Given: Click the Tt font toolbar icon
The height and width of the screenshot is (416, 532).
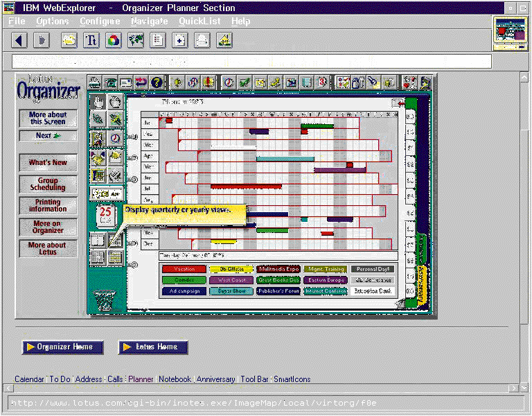Looking at the screenshot, I should (91, 40).
